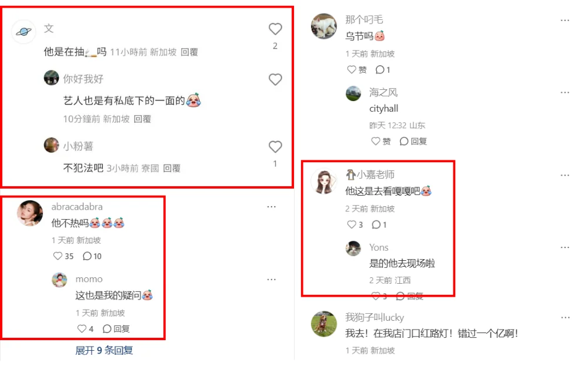Open more options for 那个叼毛's comment
The width and height of the screenshot is (588, 366).
point(564,20)
